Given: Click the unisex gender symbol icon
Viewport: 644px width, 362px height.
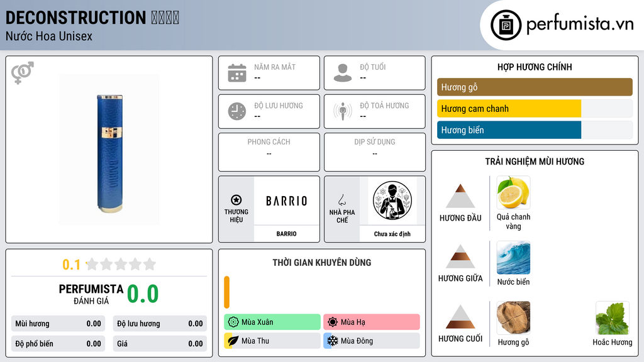Looking at the screenshot, I should point(23,73).
